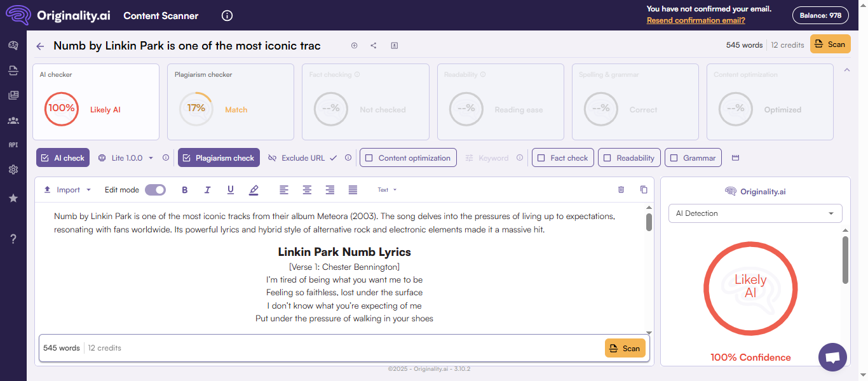The width and height of the screenshot is (868, 381).
Task: Click the Keyword option
Action: pyautogui.click(x=487, y=158)
